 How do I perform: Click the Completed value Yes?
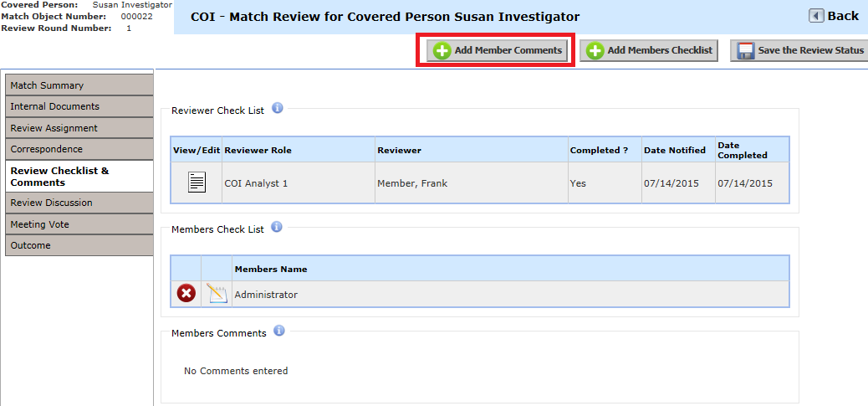[x=578, y=183]
